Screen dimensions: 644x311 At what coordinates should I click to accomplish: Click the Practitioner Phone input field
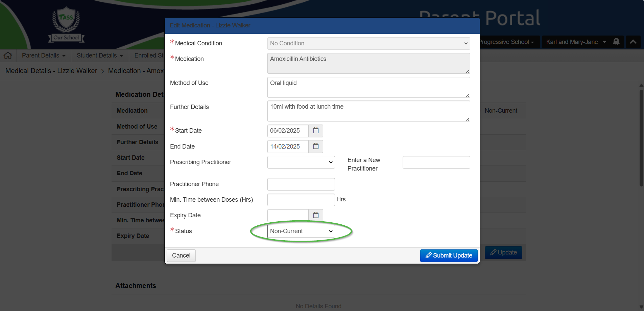(x=301, y=184)
